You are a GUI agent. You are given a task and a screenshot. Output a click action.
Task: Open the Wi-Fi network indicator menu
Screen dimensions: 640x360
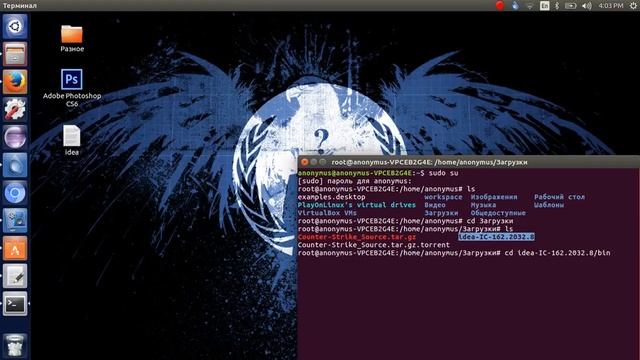pyautogui.click(x=530, y=6)
